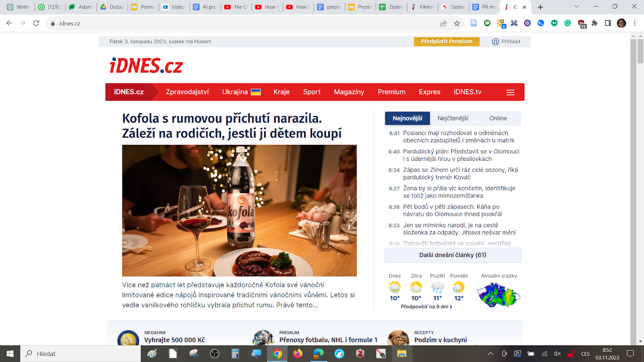Open Vyhrajte 500 000 Kč megahra link

pos(175,340)
